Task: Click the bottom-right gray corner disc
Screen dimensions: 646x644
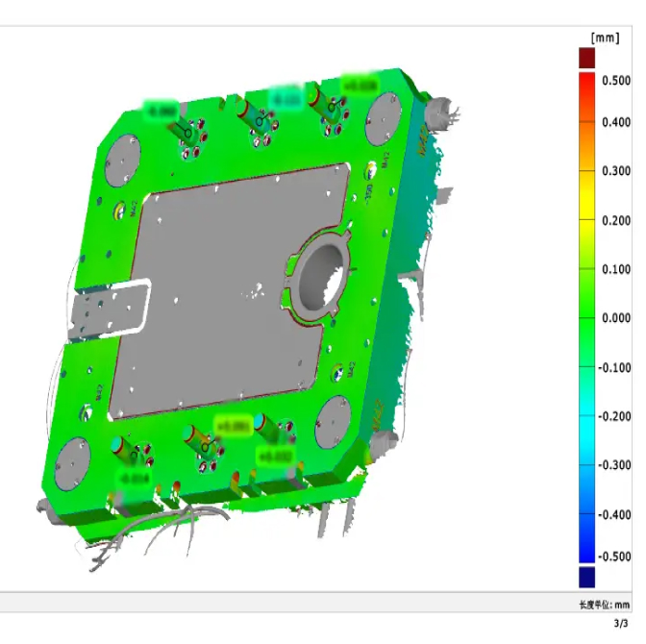Action: click(x=337, y=422)
